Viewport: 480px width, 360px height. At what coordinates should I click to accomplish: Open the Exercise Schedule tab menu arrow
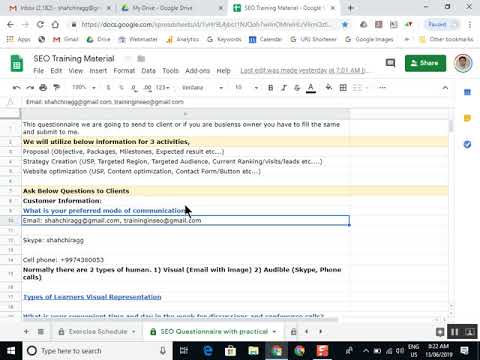134,332
